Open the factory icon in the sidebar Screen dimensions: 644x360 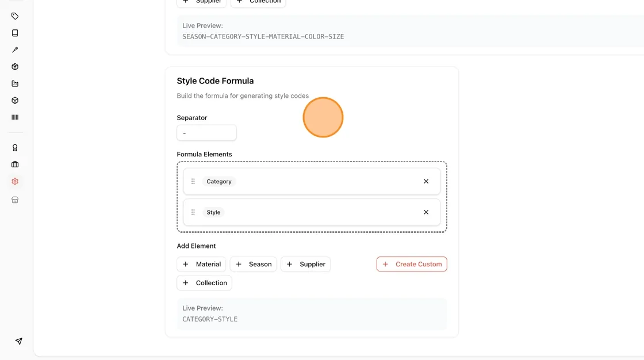tap(15, 83)
